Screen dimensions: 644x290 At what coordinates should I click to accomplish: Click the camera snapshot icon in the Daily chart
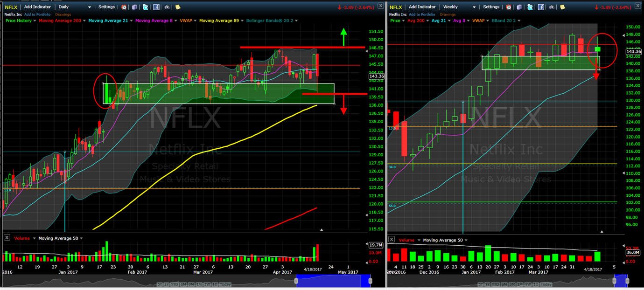pyautogui.click(x=167, y=7)
